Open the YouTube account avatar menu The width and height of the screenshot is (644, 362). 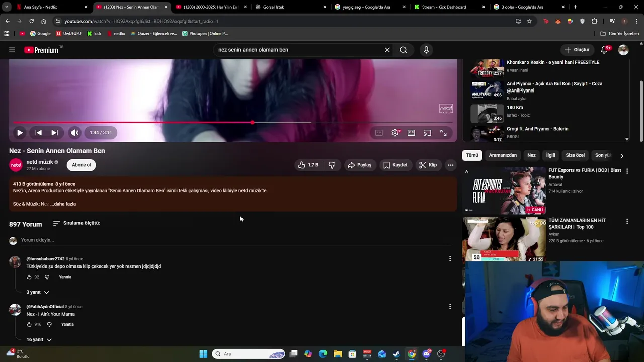click(623, 50)
